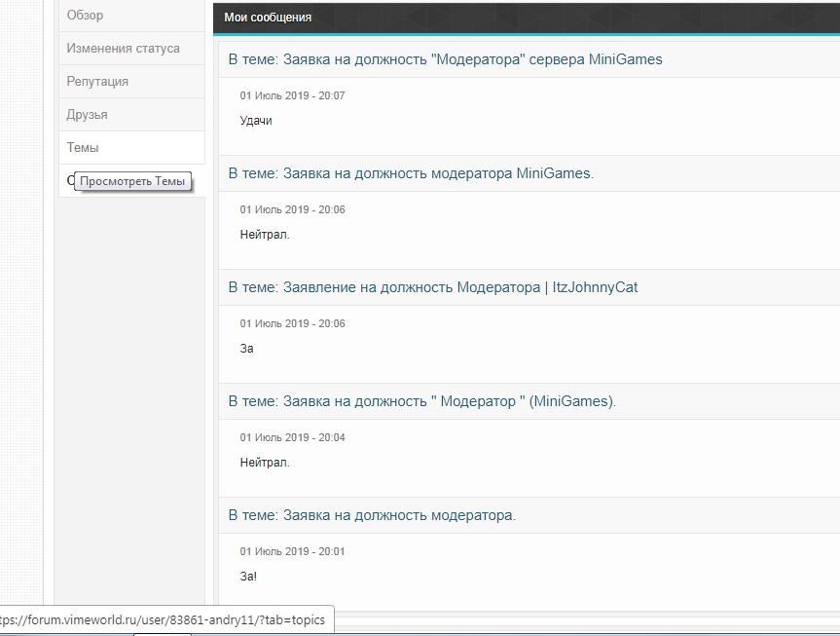Image resolution: width=840 pixels, height=636 pixels.
Task: Click date 01 Июль 2019 - 20:01
Action: [x=293, y=552]
